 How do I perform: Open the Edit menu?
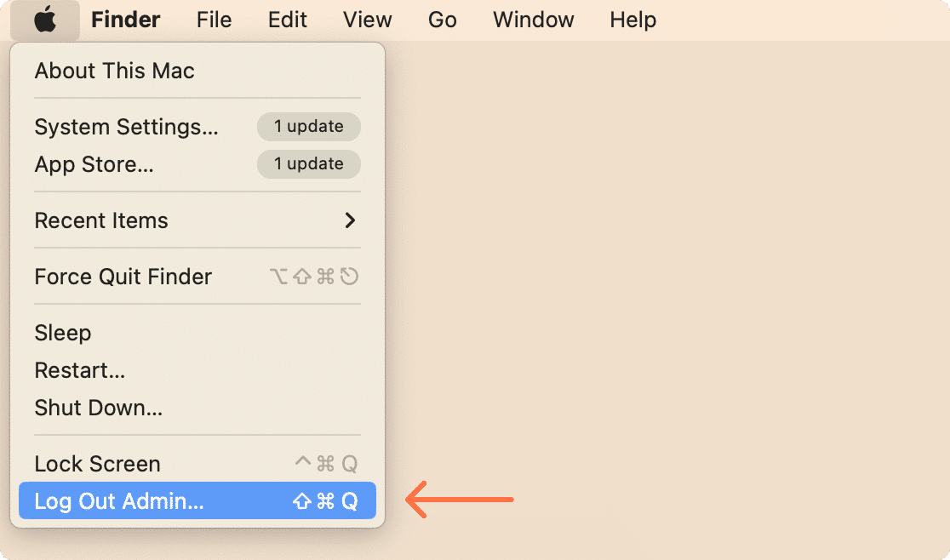pyautogui.click(x=286, y=19)
